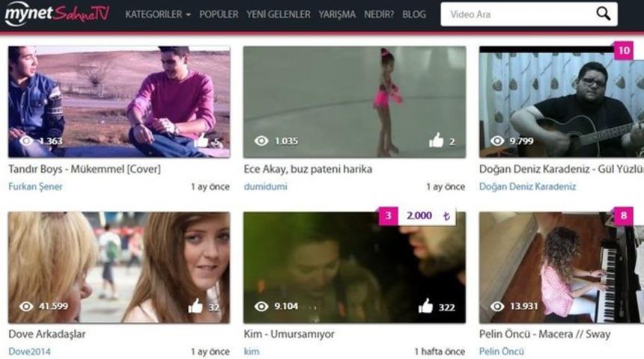Click views eye icon on Tandır Boys video
This screenshot has width=644, height=359.
tap(26, 141)
